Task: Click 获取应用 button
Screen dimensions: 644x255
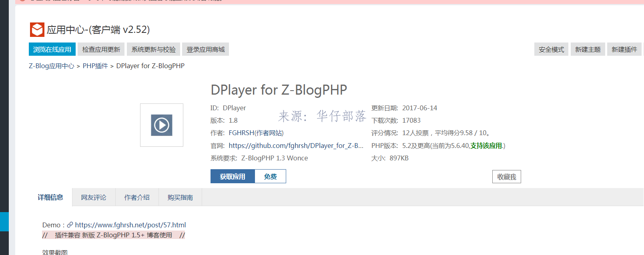Action: [233, 176]
